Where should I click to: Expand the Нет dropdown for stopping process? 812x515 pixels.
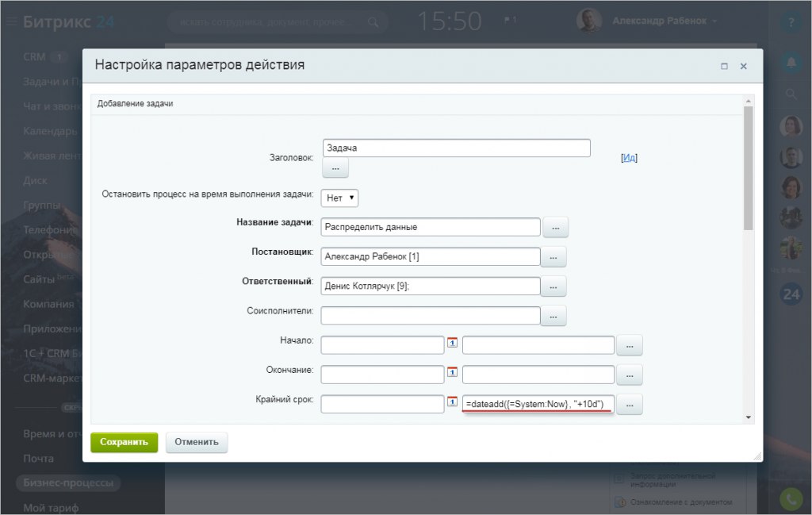pyautogui.click(x=339, y=198)
